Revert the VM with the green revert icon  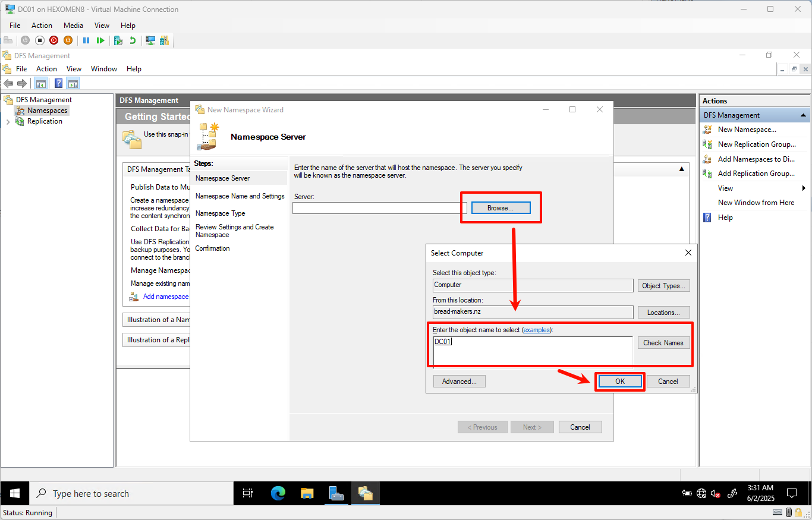131,40
